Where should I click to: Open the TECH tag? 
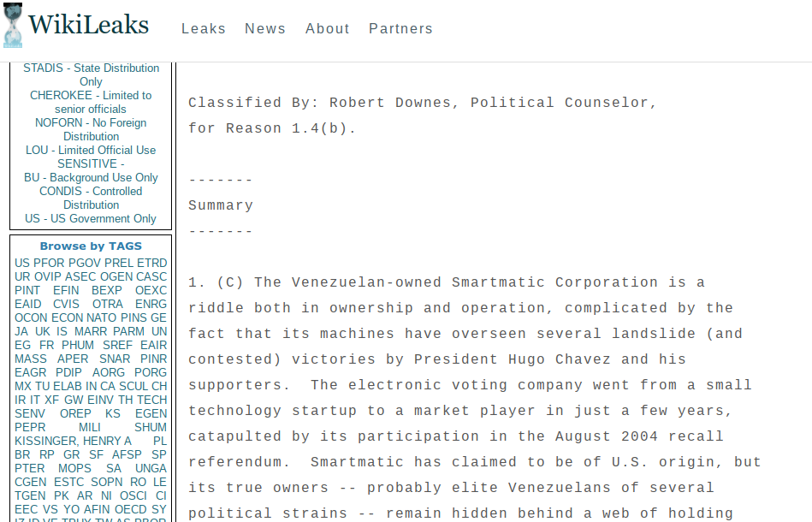(x=151, y=400)
